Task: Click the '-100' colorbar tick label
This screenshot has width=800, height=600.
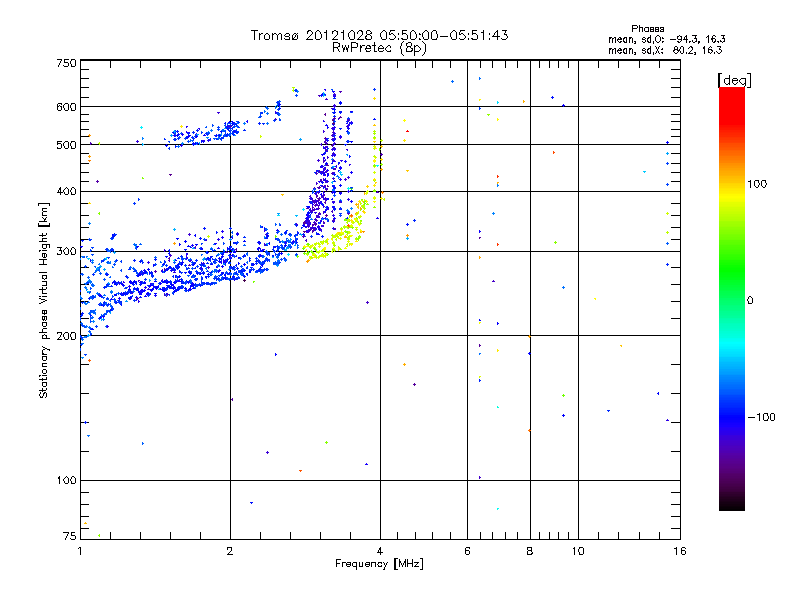Action: [761, 417]
